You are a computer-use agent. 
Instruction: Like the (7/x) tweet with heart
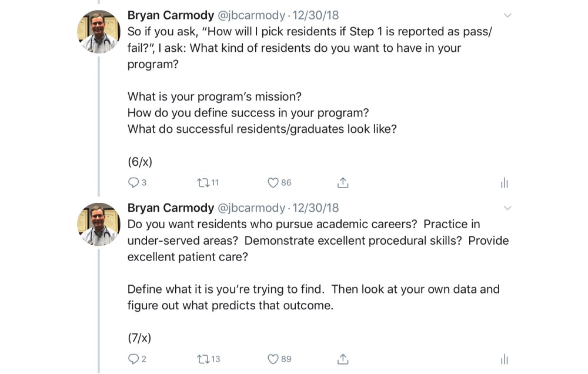273,359
